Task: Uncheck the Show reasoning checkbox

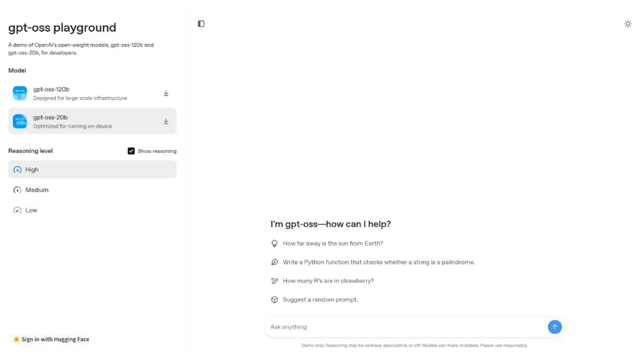Action: pyautogui.click(x=131, y=151)
